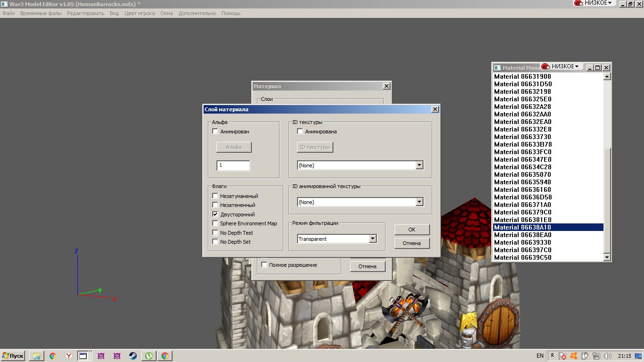Minimize the Material Manager window
Screen dimensions: 644x362
coord(590,68)
